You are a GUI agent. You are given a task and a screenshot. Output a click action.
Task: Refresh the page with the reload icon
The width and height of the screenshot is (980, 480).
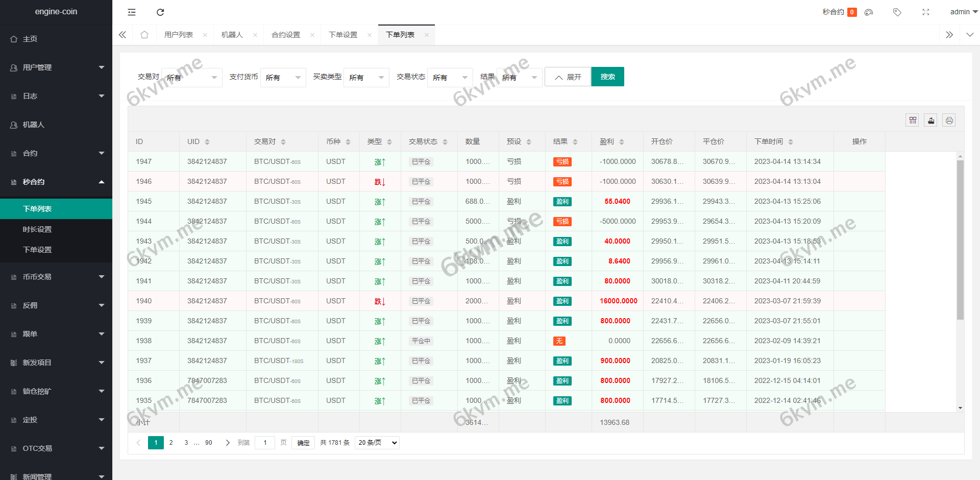160,12
